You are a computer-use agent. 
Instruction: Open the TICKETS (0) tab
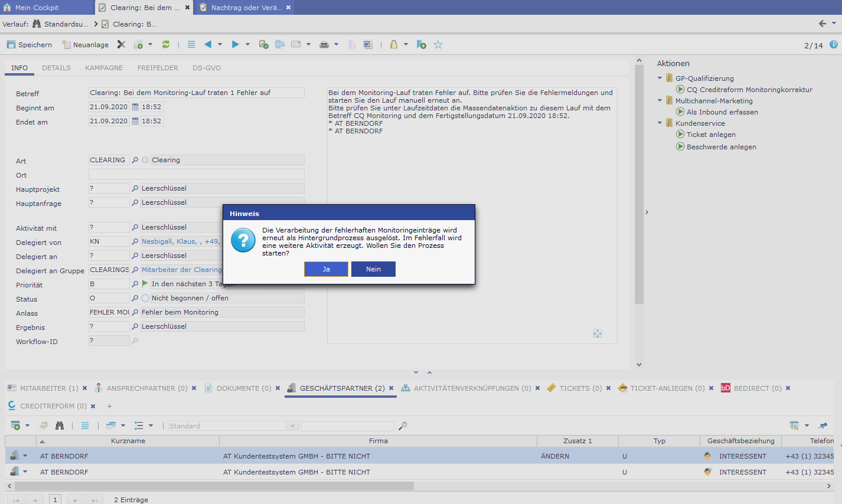(580, 388)
